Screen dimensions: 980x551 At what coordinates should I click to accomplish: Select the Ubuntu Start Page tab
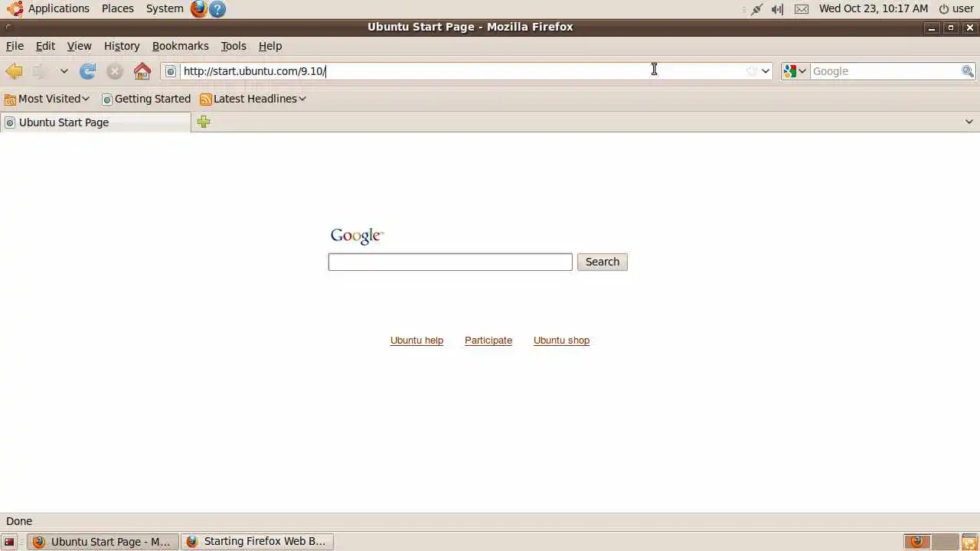(x=96, y=122)
